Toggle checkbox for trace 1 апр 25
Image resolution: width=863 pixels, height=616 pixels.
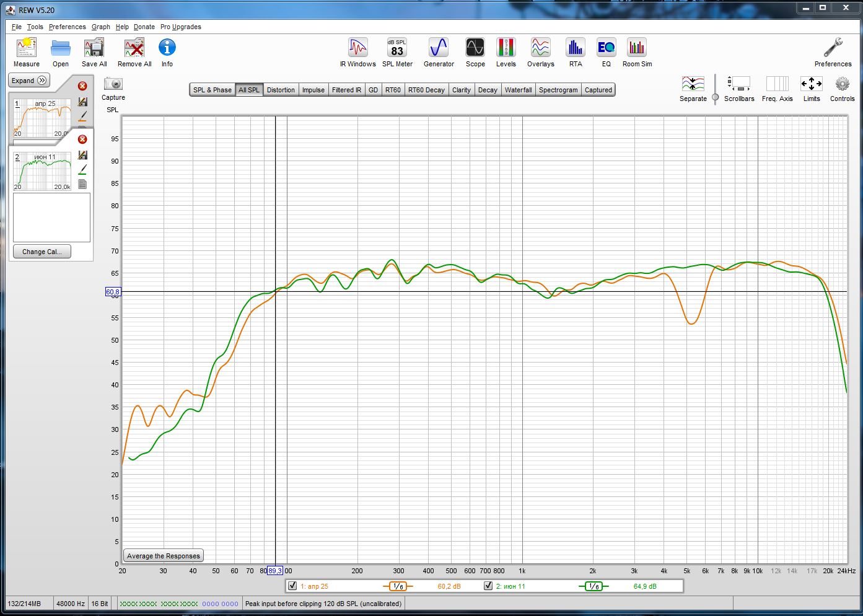(x=292, y=586)
